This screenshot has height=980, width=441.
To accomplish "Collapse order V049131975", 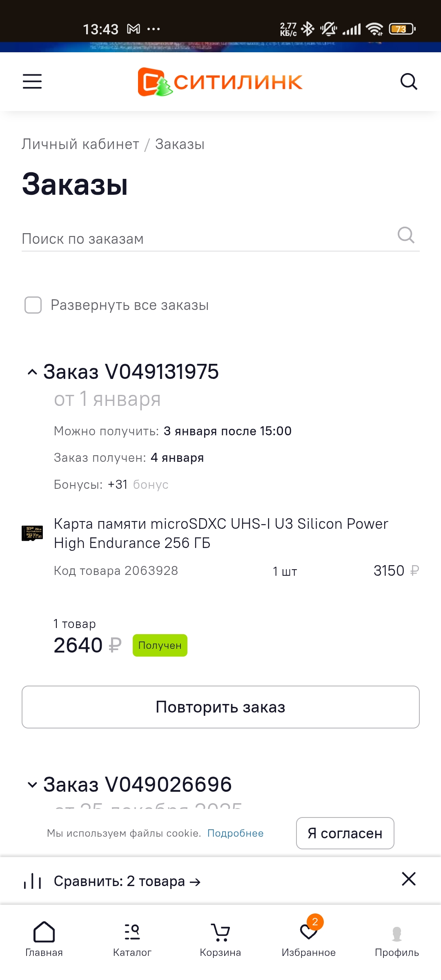I will click(x=32, y=372).
